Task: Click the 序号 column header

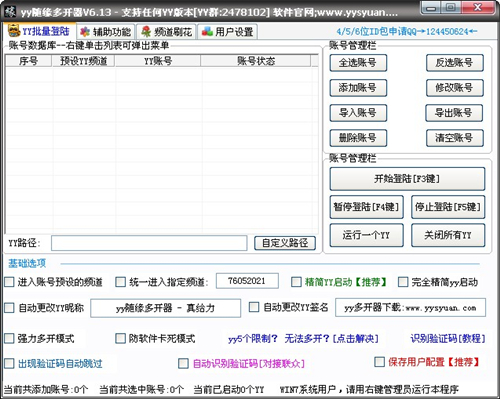Action: tap(28, 61)
